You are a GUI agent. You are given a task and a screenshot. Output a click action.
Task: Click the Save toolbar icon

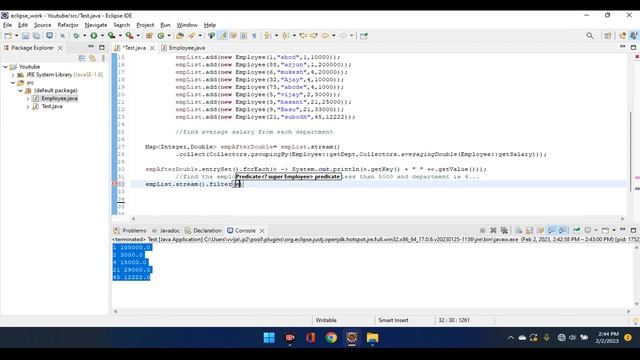(25, 36)
